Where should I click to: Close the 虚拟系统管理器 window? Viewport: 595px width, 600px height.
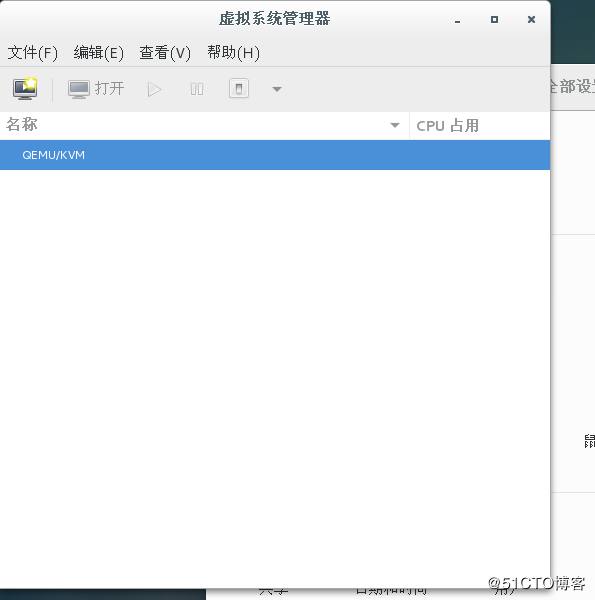coord(531,20)
